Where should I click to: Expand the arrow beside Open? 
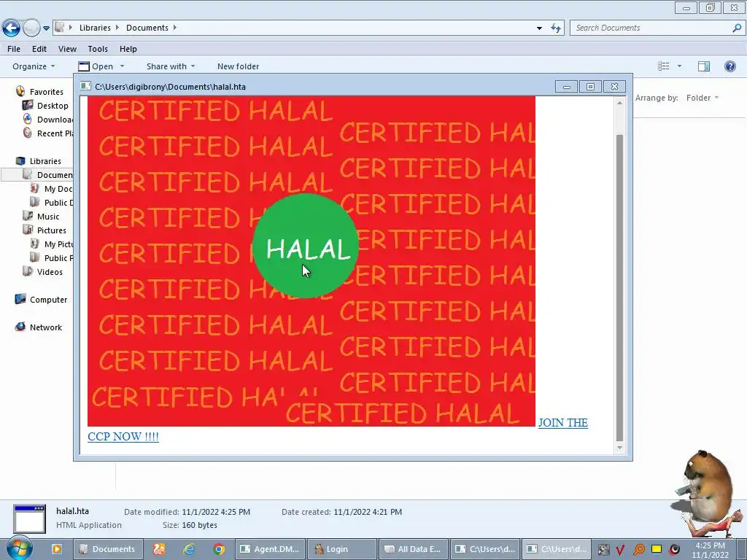[122, 66]
